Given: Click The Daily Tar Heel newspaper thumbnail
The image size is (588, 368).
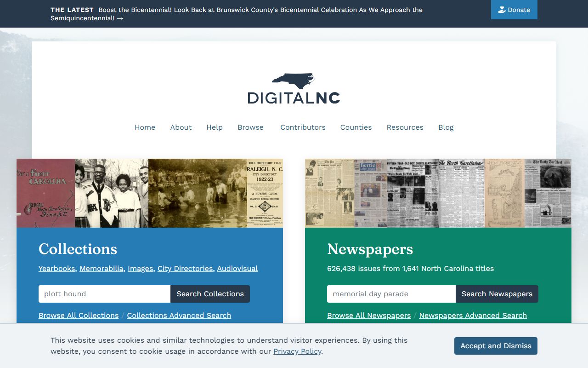Looking at the screenshot, I should click(x=548, y=193).
